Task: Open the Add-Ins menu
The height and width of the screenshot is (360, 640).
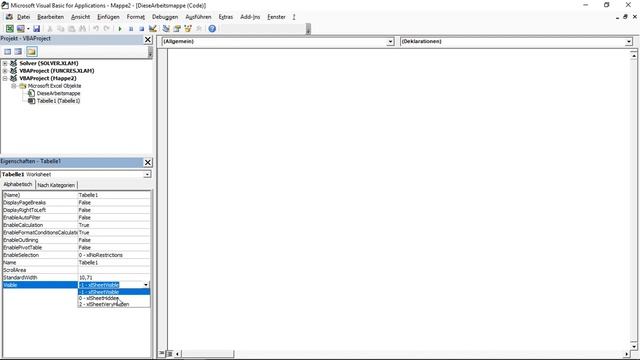Action: 250,17
